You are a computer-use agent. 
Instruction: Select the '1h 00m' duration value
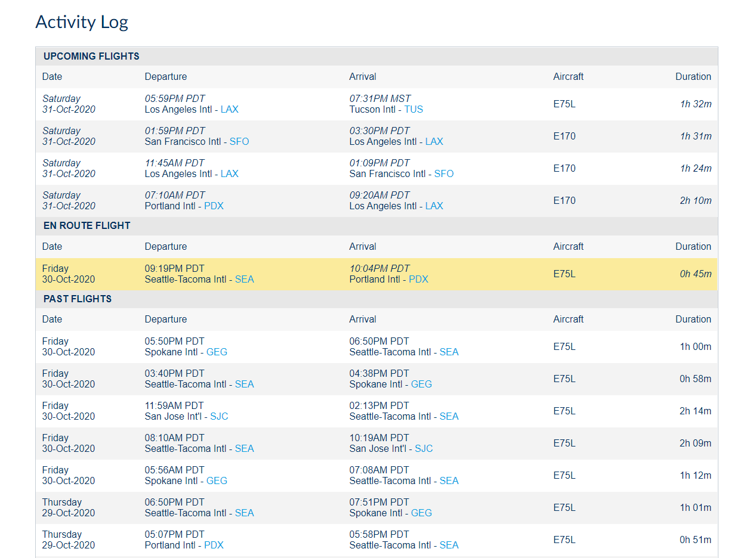point(696,347)
